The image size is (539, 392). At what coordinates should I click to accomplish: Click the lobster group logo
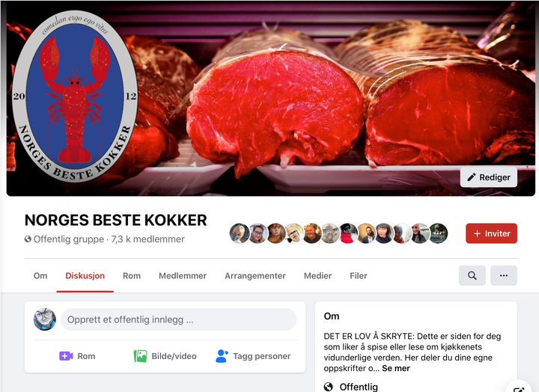pyautogui.click(x=75, y=96)
